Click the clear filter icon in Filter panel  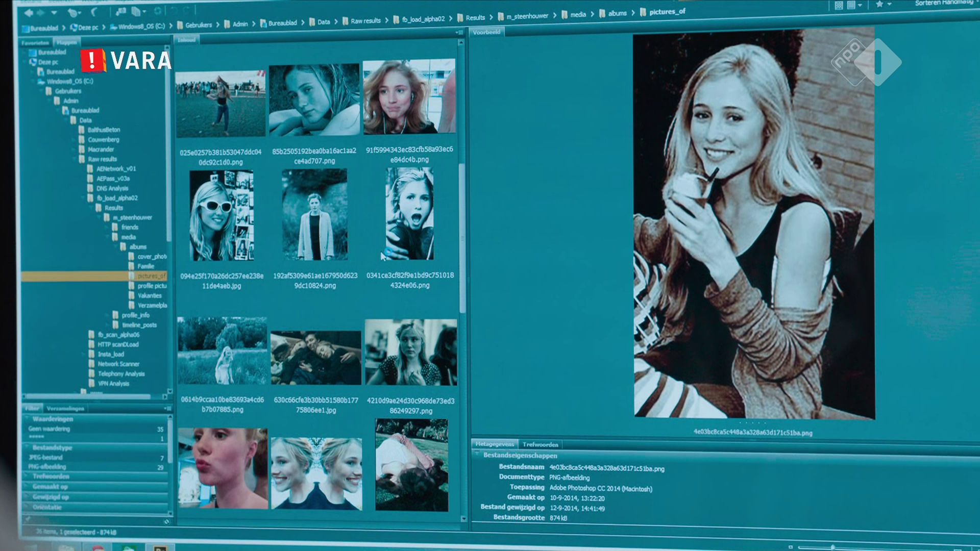[x=166, y=521]
